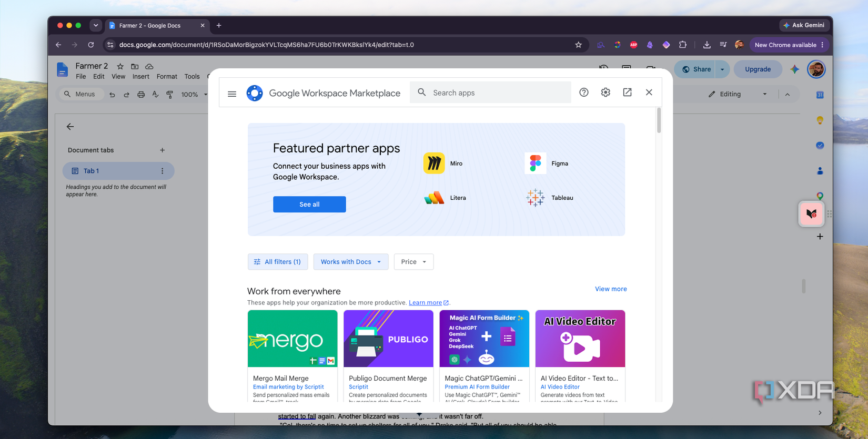Click the spell check icon

[x=155, y=95]
